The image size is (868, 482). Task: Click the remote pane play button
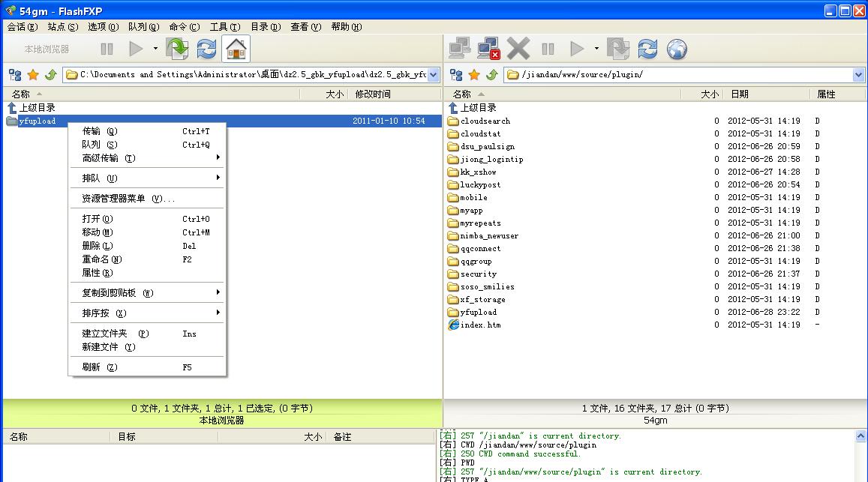pyautogui.click(x=577, y=49)
